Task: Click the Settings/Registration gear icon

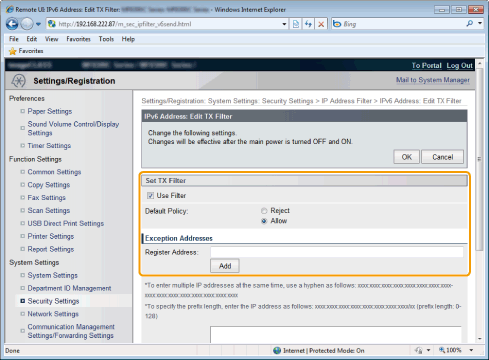Action: point(18,81)
